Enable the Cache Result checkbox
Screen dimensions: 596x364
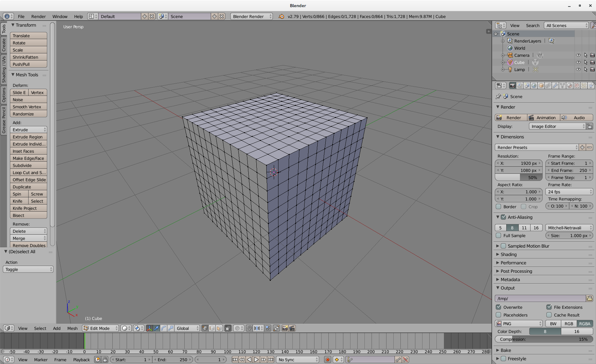coord(549,315)
